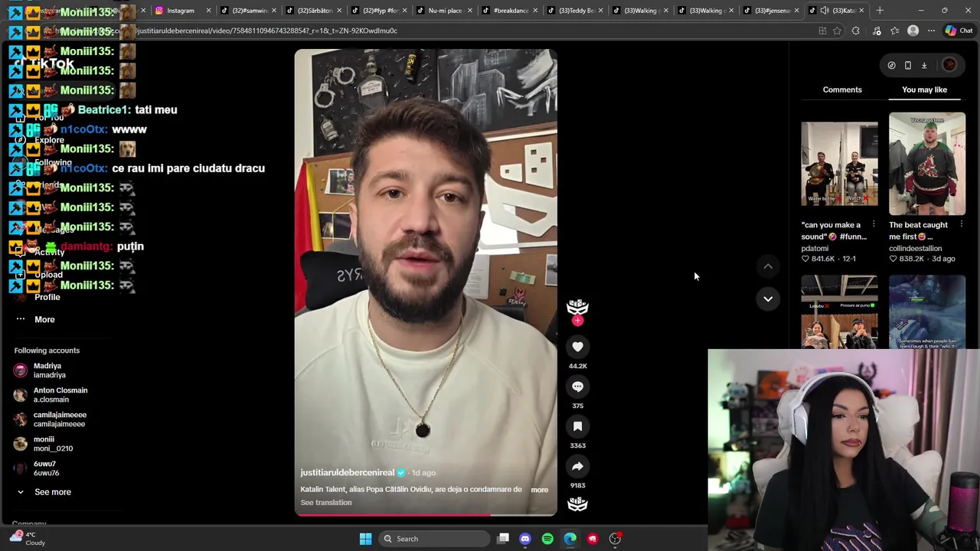Open "The beat caught me first" thumbnail
The height and width of the screenshot is (551, 980).
[x=927, y=164]
